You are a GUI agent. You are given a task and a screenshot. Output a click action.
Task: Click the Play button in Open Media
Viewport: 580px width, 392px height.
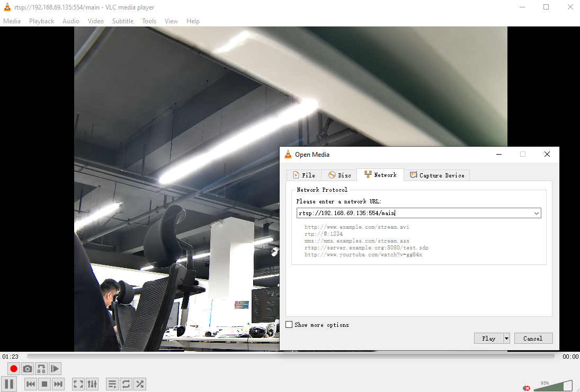pos(489,338)
